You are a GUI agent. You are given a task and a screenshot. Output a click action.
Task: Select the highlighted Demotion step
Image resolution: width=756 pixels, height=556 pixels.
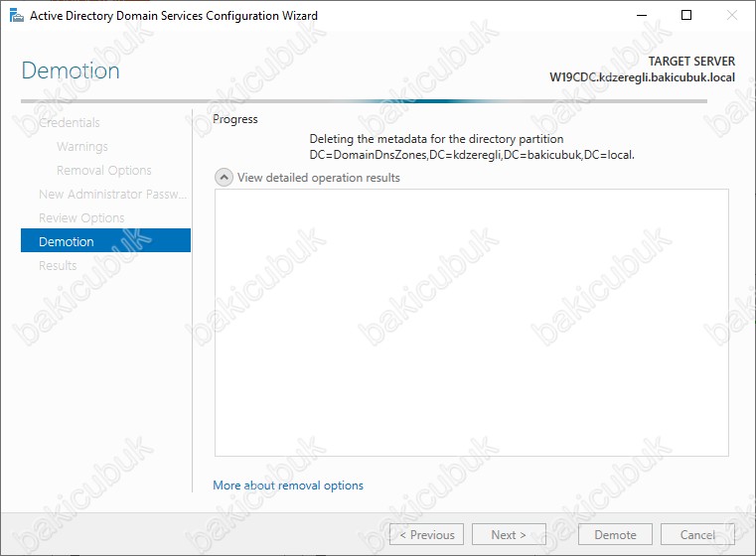point(105,240)
